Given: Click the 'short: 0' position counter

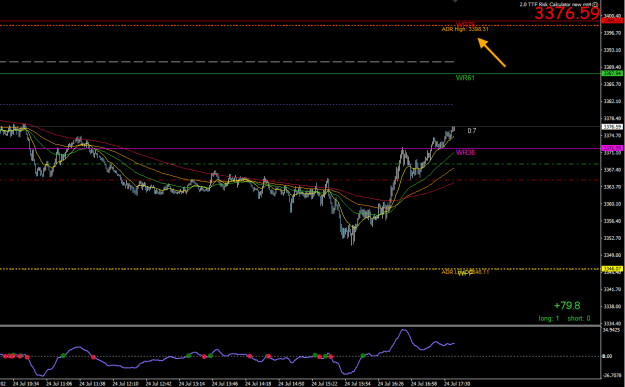Looking at the screenshot, I should pos(579,318).
